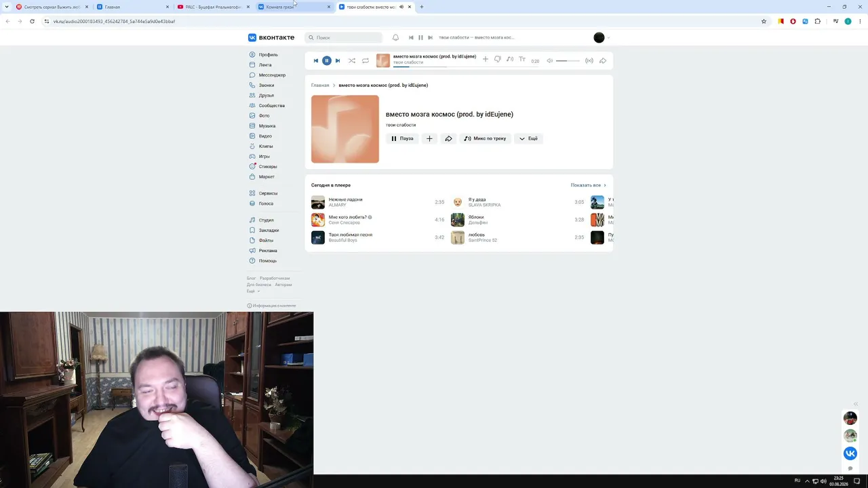The width and height of the screenshot is (868, 488).
Task: Share the current track from the player bar
Action: click(603, 61)
